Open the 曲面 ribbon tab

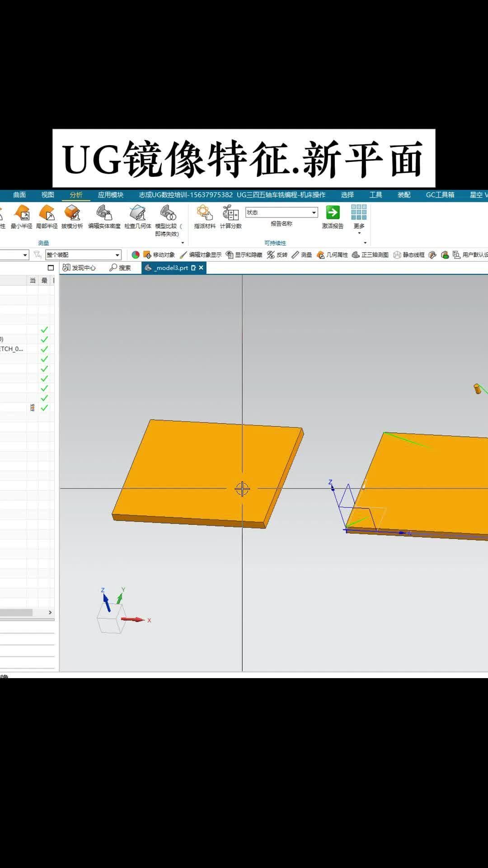pos(19,195)
